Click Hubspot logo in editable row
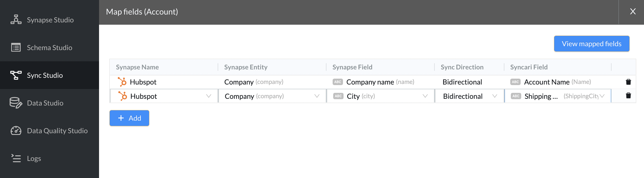 coord(123,96)
